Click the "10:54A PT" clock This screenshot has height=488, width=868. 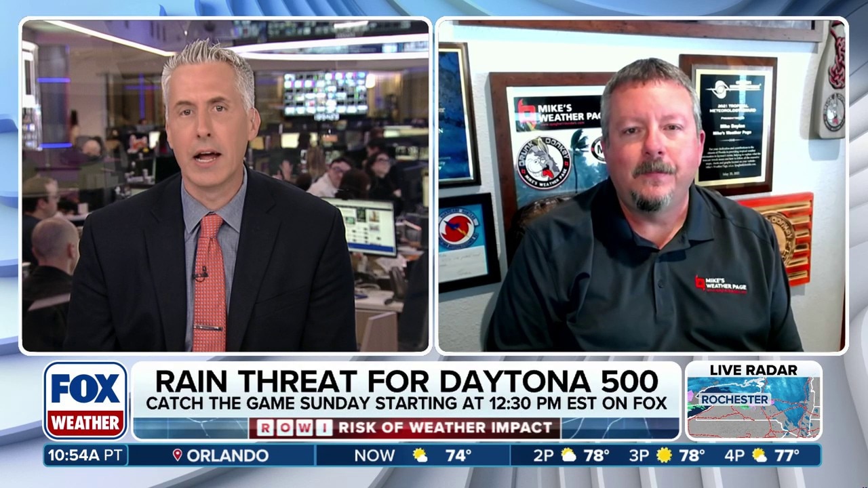click(85, 455)
